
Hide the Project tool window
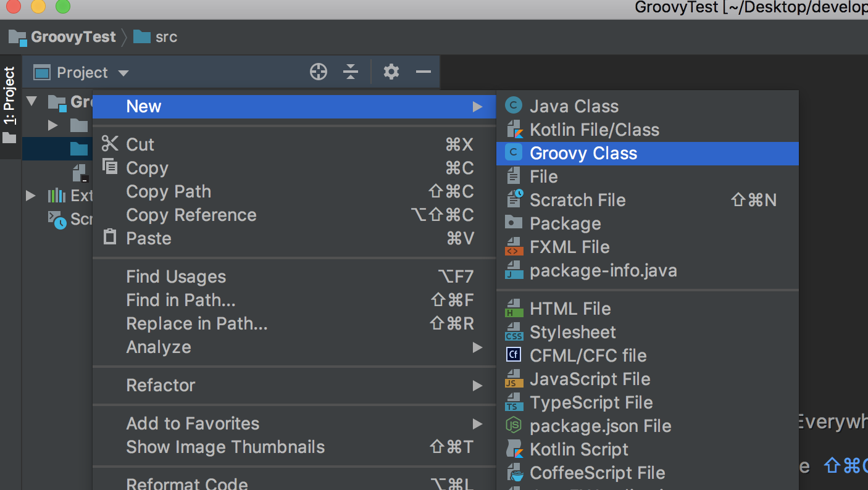(x=424, y=72)
